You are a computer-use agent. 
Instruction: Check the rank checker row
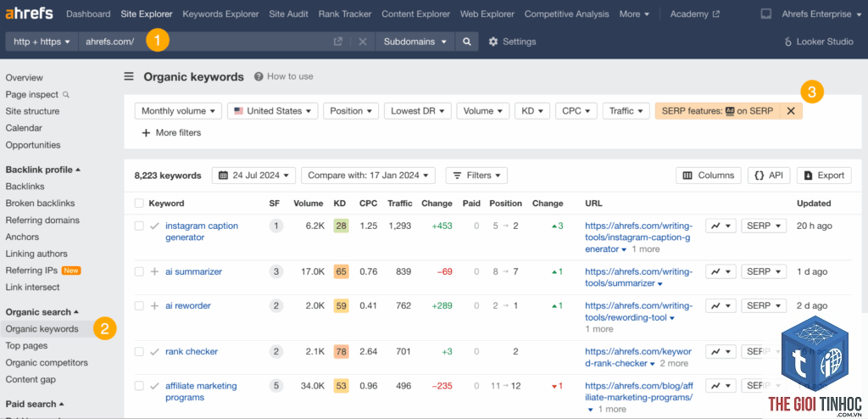click(x=139, y=351)
